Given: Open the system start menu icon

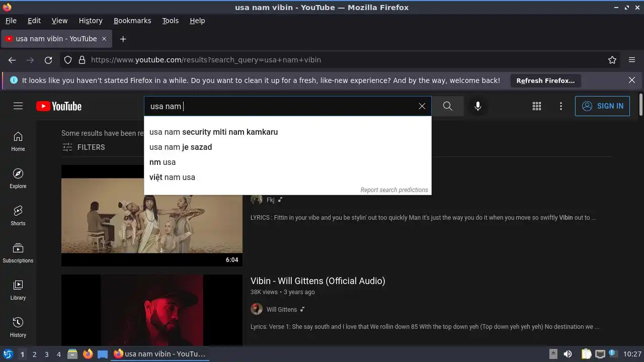Looking at the screenshot, I should click(8, 354).
